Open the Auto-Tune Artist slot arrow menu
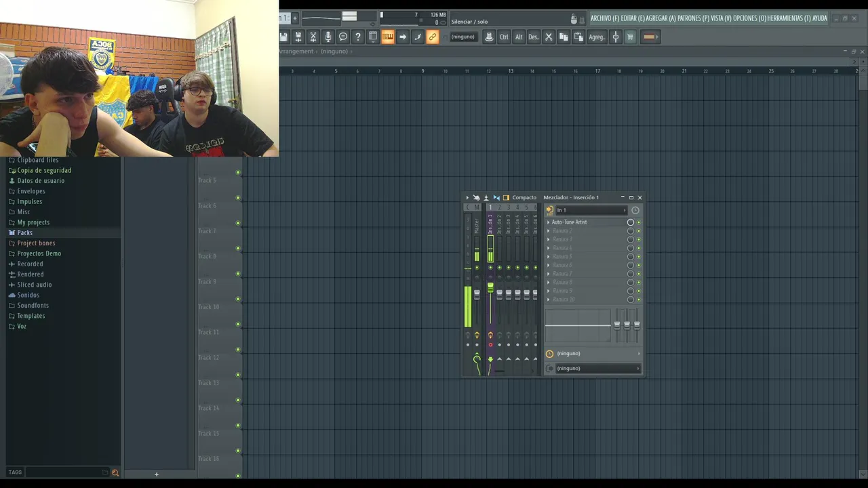Screen dimensions: 868x488 (549, 222)
